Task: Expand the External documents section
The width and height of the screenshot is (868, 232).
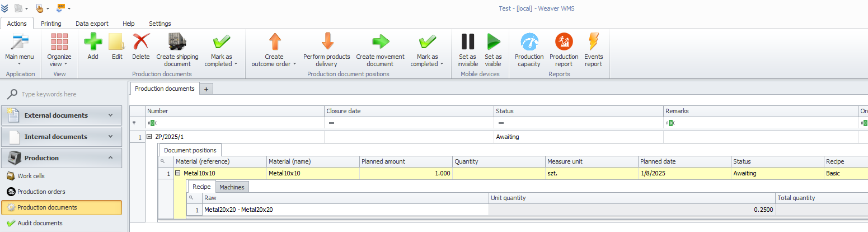Action: pyautogui.click(x=62, y=115)
